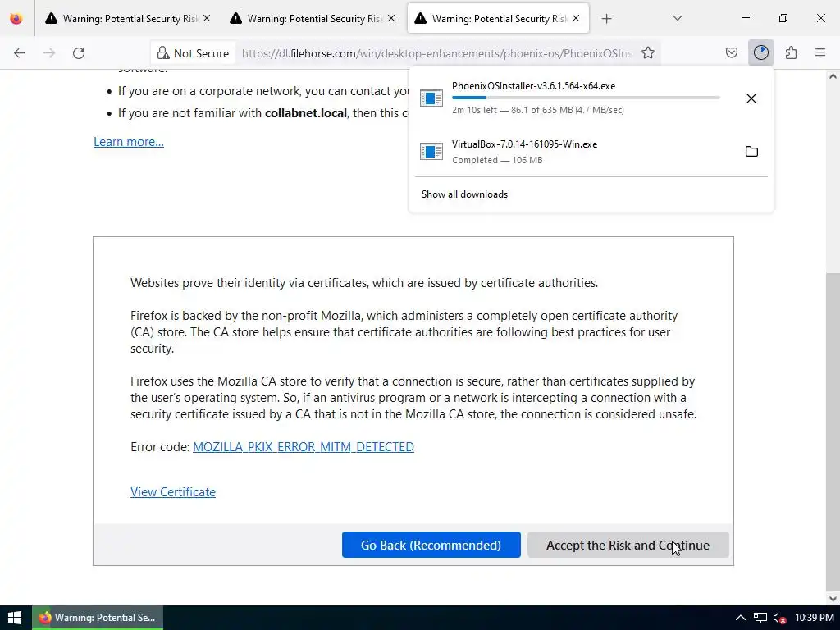
Task: Click the VirtualBox-7.0.14-161095-Win.exe filename
Action: [524, 144]
